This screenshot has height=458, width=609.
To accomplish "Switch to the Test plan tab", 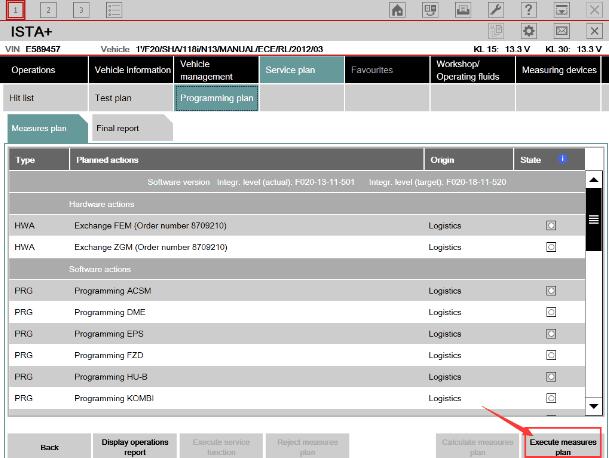I will 131,98.
